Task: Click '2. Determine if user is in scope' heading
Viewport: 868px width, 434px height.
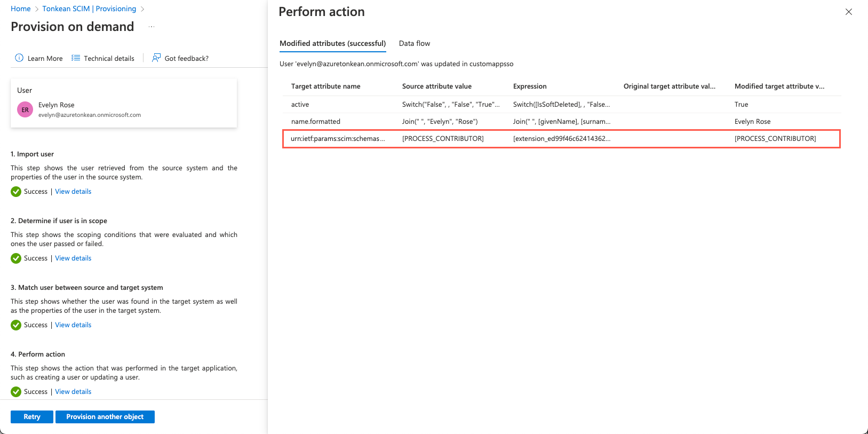Action: (59, 221)
